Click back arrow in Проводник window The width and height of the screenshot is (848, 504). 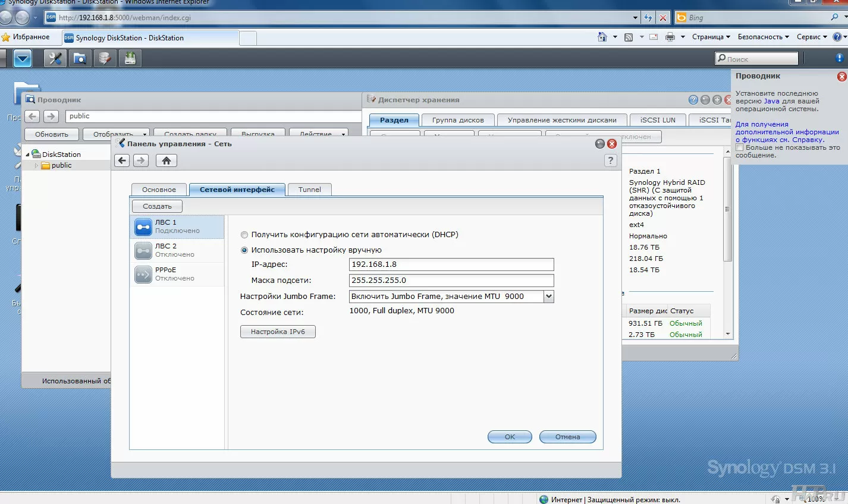coord(33,116)
